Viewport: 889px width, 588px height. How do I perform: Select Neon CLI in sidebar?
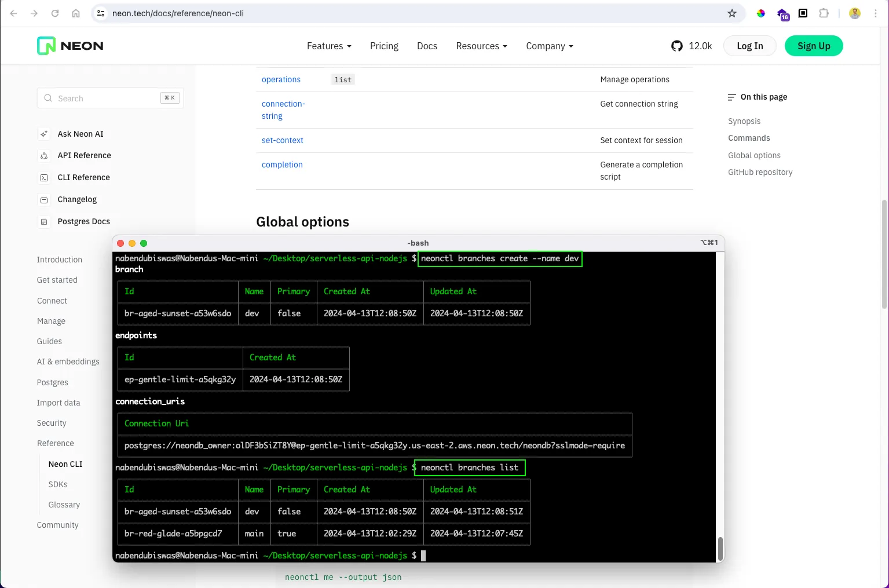pos(65,464)
